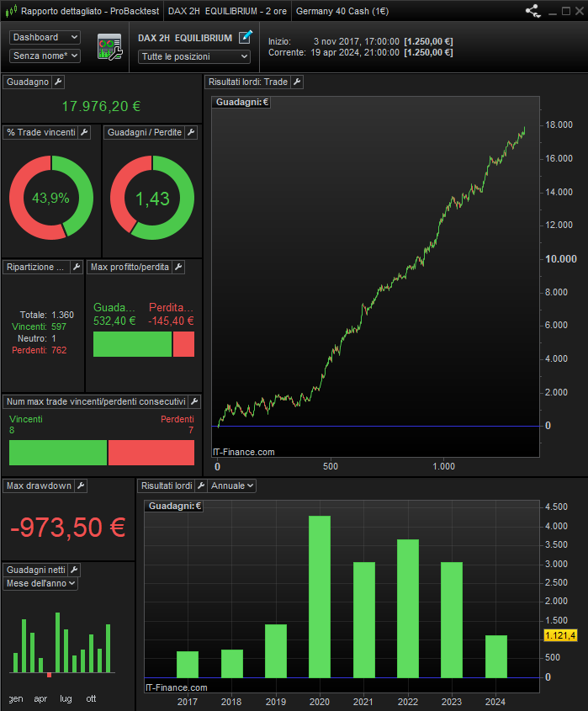Click the Guadagni / Perdite panel title

[145, 132]
